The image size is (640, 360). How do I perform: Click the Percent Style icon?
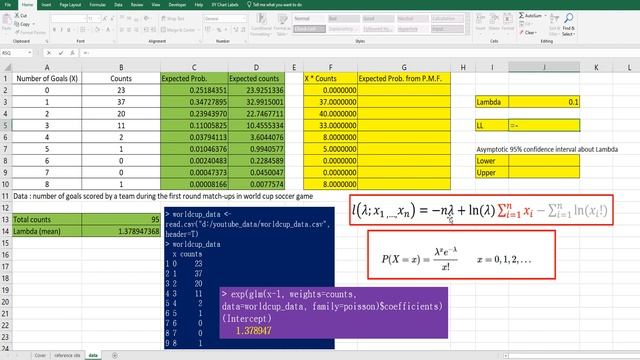219,30
